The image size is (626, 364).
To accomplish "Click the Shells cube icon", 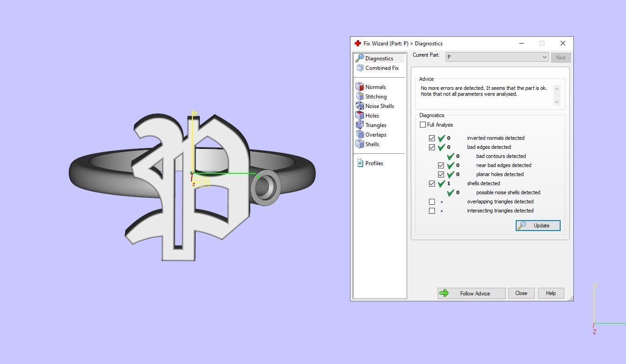I will pyautogui.click(x=360, y=144).
